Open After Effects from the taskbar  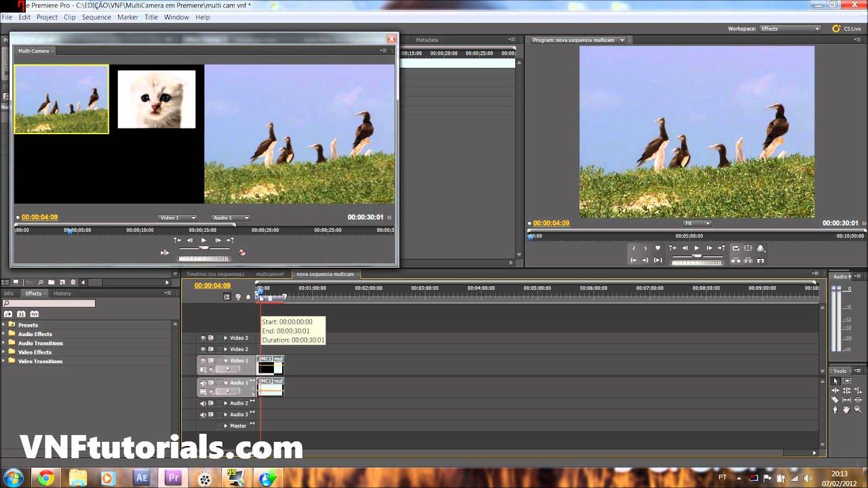[x=141, y=478]
